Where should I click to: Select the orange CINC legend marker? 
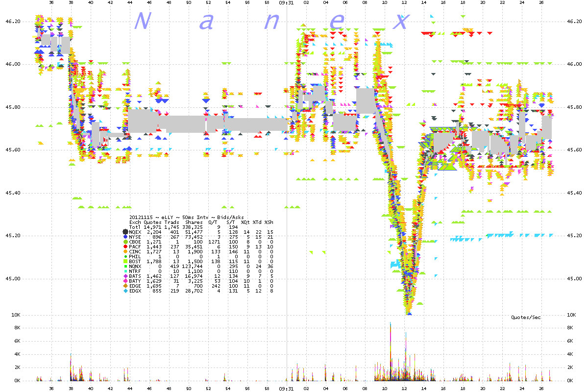(125, 251)
